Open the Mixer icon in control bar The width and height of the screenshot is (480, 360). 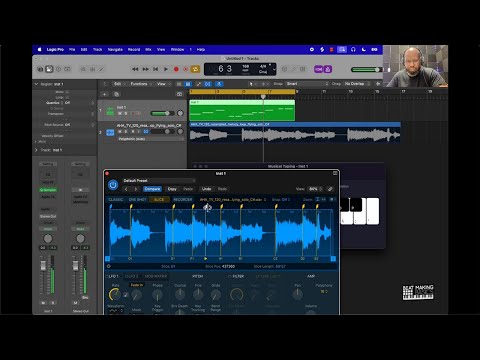[x=93, y=69]
